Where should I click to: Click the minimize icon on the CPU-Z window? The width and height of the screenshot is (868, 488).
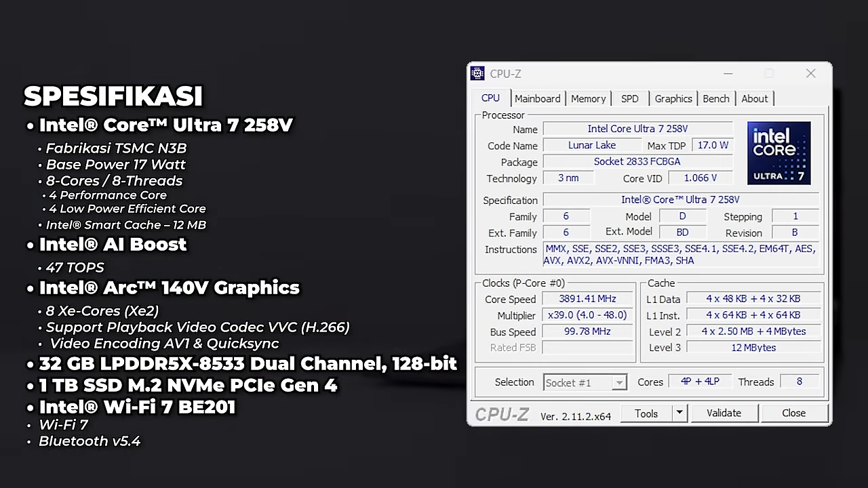[728, 73]
